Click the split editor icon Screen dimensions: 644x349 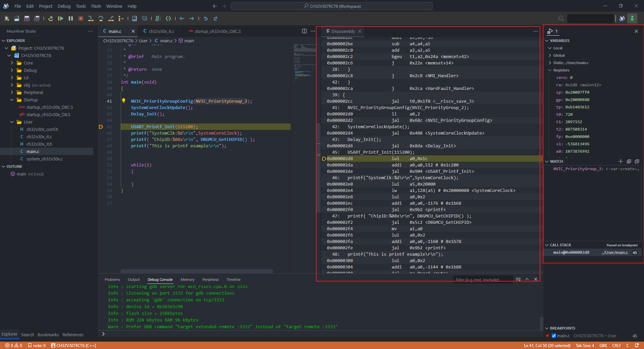click(304, 31)
